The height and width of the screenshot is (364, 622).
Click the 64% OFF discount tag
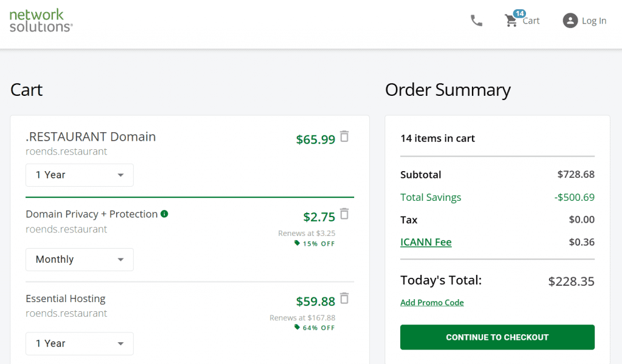[x=315, y=328]
